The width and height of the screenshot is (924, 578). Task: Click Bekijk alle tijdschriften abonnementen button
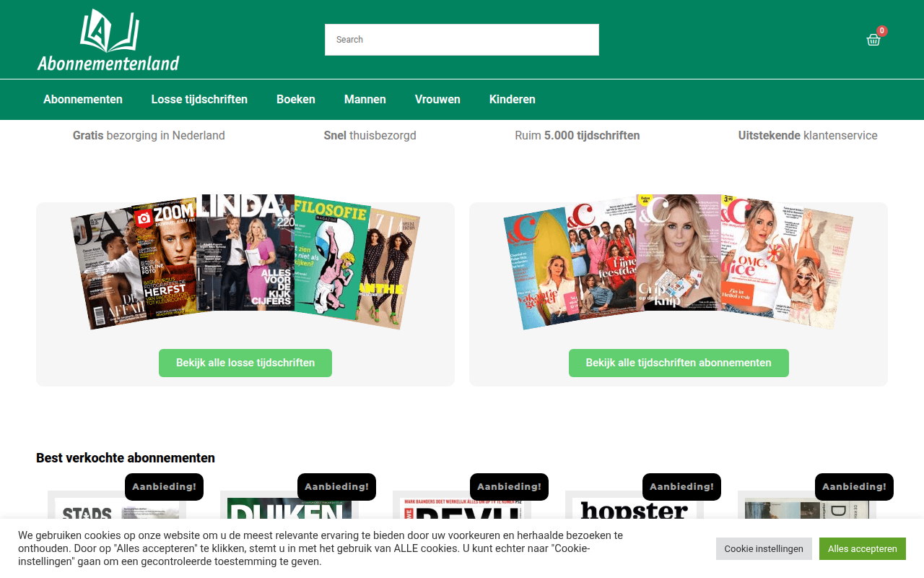(x=679, y=363)
